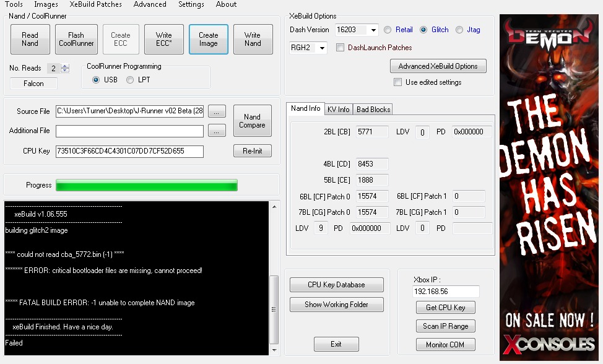Click the 2BL PD value 0x000000
The width and height of the screenshot is (603, 364).
pyautogui.click(x=472, y=132)
